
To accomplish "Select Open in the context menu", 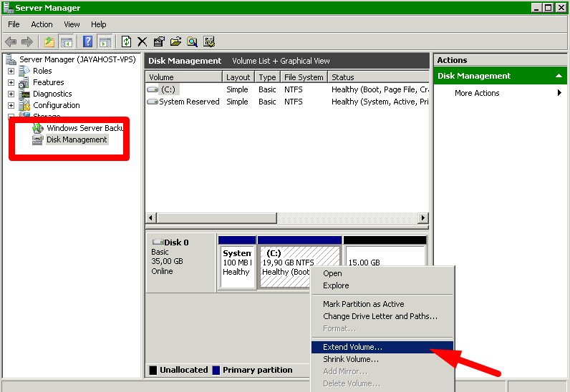I will point(382,273).
